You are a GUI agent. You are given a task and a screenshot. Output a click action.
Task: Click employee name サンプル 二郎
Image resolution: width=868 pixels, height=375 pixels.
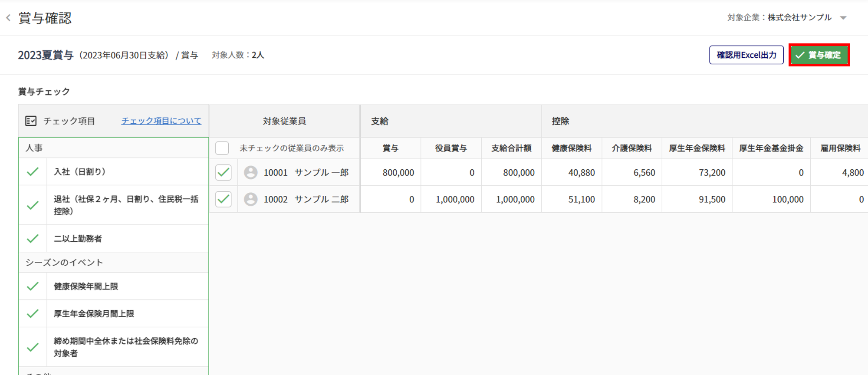coord(322,199)
